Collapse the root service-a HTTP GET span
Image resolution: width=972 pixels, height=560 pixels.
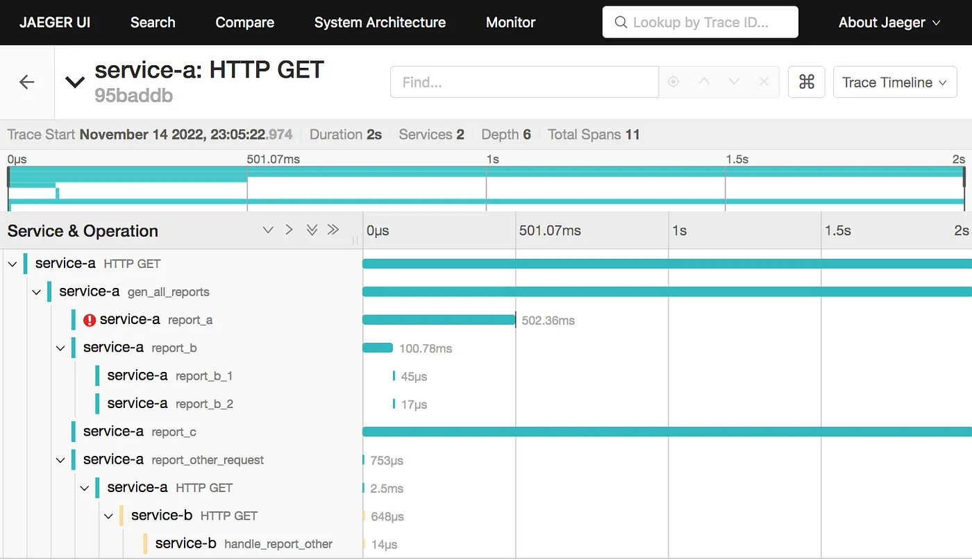[x=12, y=264]
